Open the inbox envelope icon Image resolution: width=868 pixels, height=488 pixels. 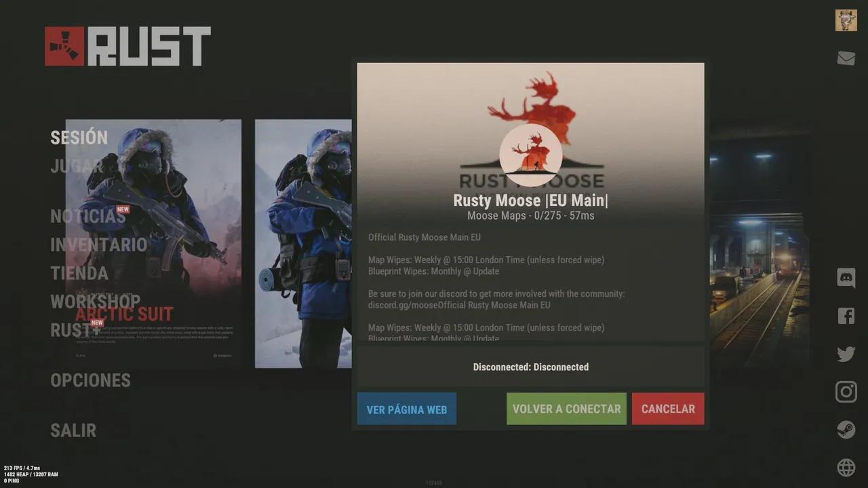tap(846, 58)
